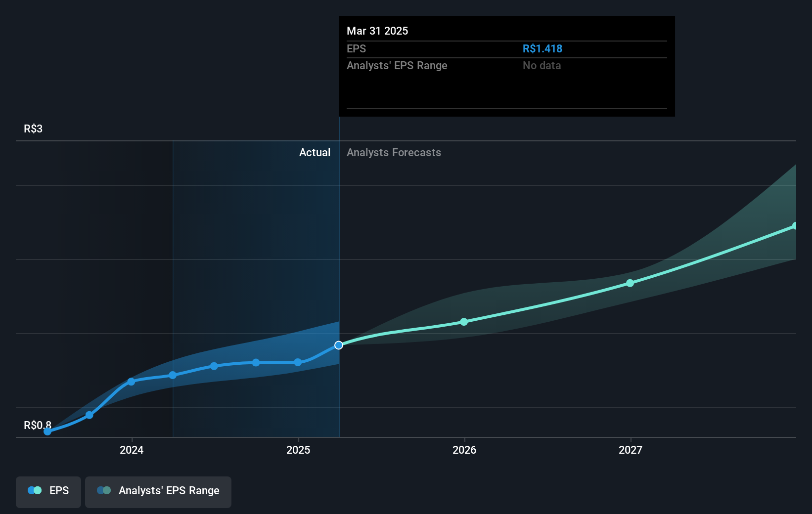Screen dimensions: 812x514
Task: Click the 2026 x-axis label
Action: 464,450
